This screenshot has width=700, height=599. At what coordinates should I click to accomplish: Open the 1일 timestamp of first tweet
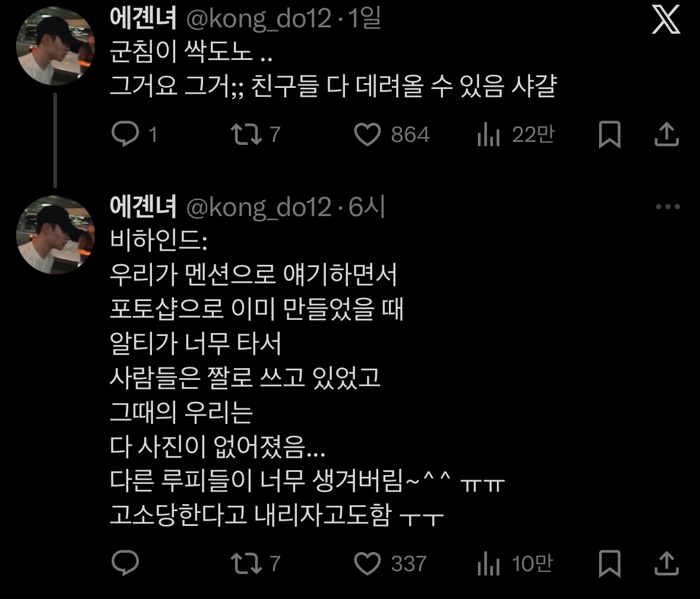pos(365,19)
